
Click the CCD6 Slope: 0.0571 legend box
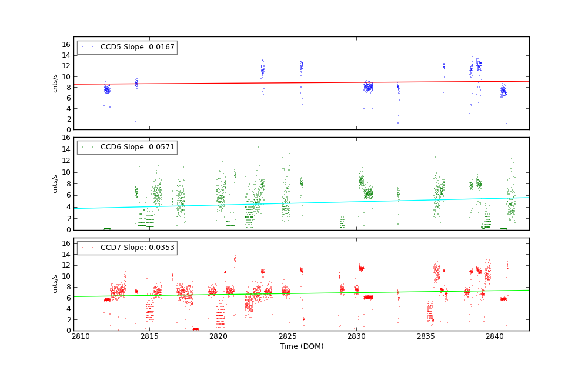click(127, 147)
